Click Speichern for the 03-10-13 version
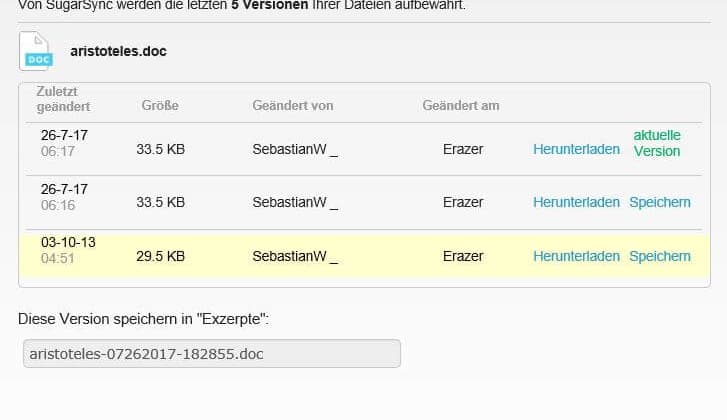Image resolution: width=727 pixels, height=420 pixels. (660, 256)
